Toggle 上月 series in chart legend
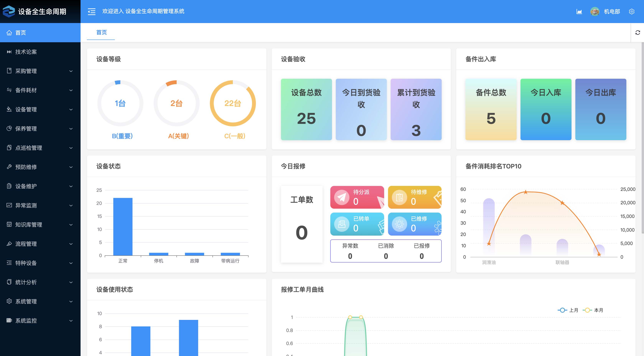This screenshot has width=644, height=356. (x=568, y=310)
